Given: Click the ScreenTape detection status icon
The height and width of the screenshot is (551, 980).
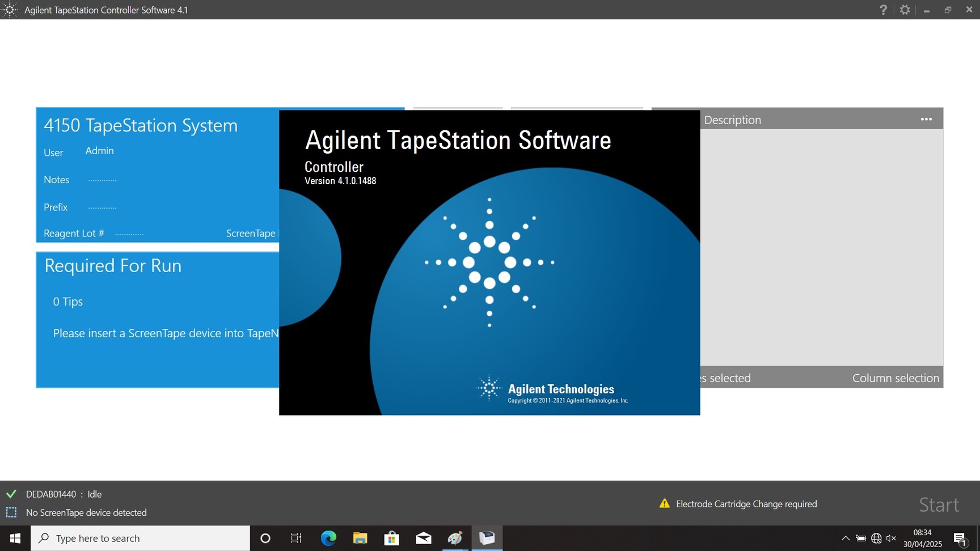Looking at the screenshot, I should point(11,512).
